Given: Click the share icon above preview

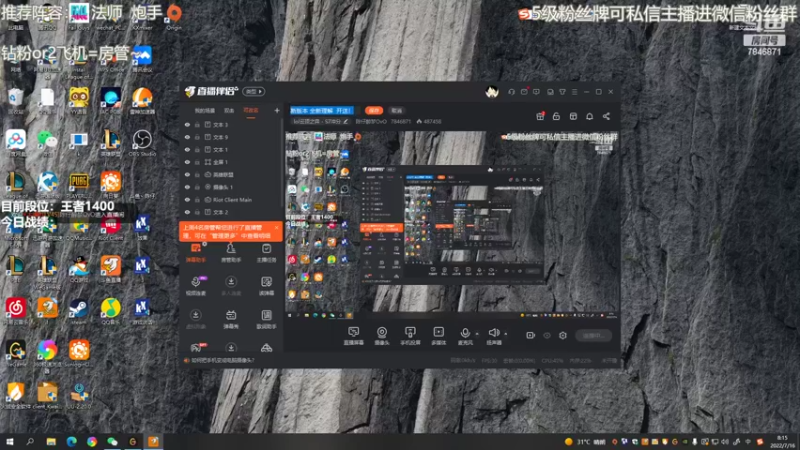Looking at the screenshot, I should [607, 116].
